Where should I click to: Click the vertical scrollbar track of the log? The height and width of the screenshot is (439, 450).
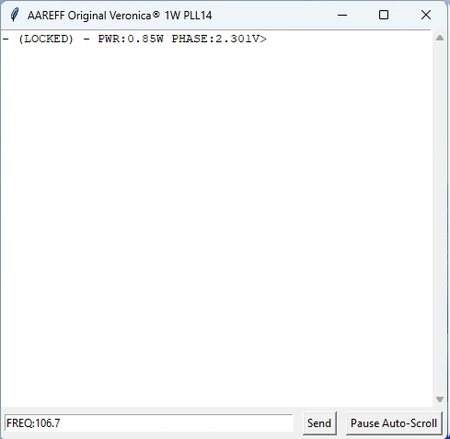pyautogui.click(x=440, y=218)
